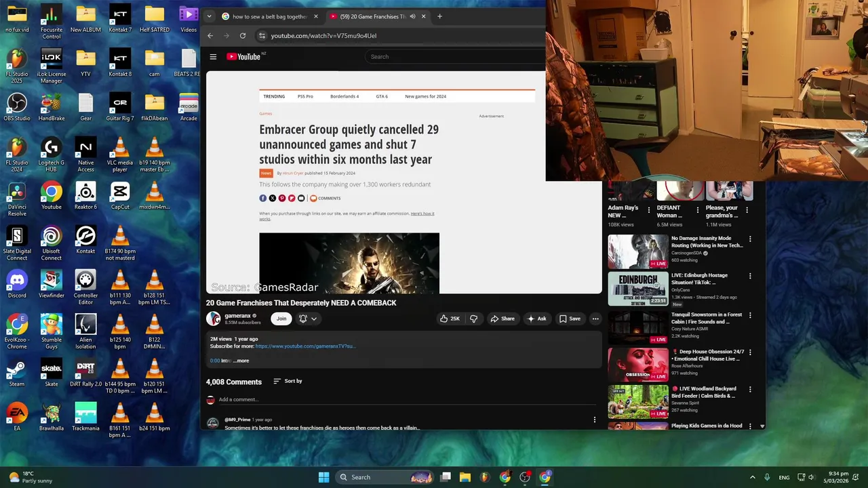Open Native Access desktop shortcut
This screenshot has width=868, height=488.
(86, 155)
